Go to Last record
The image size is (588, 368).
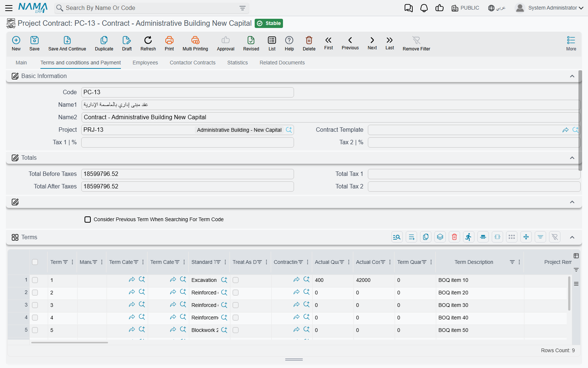coord(390,40)
